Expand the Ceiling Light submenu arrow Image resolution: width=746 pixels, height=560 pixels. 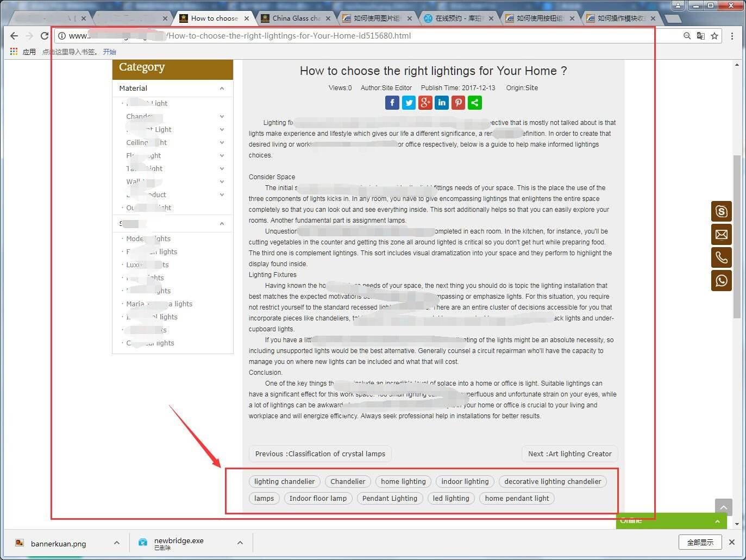(222, 142)
